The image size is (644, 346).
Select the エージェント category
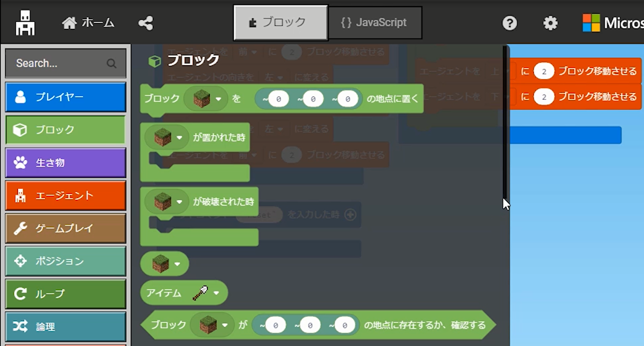coord(66,195)
